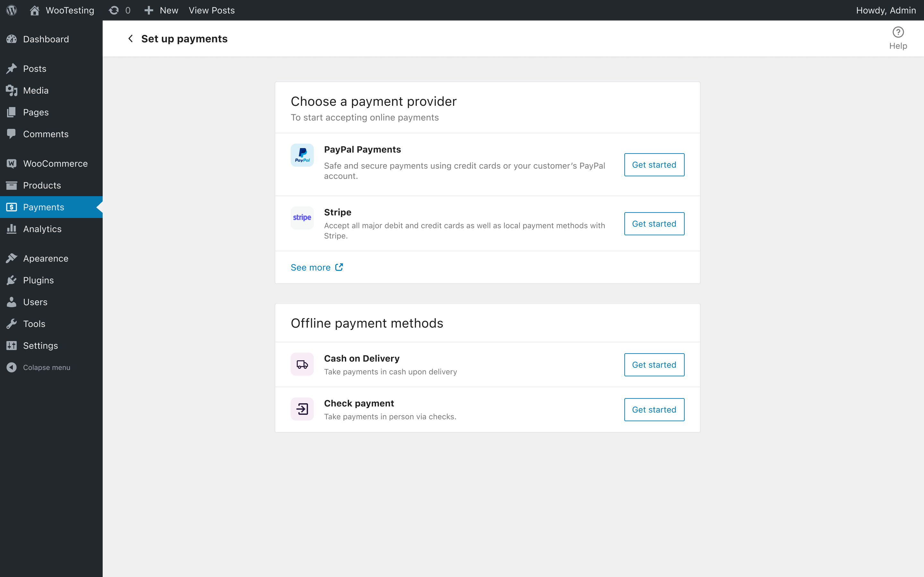
Task: Select the Dashboard icon in the sidebar
Action: (12, 39)
